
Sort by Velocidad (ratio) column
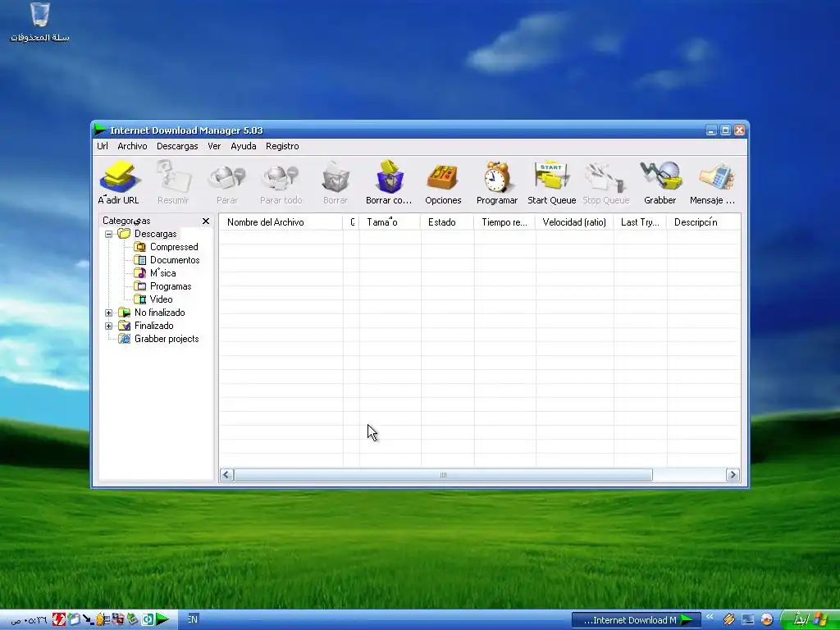pos(574,222)
